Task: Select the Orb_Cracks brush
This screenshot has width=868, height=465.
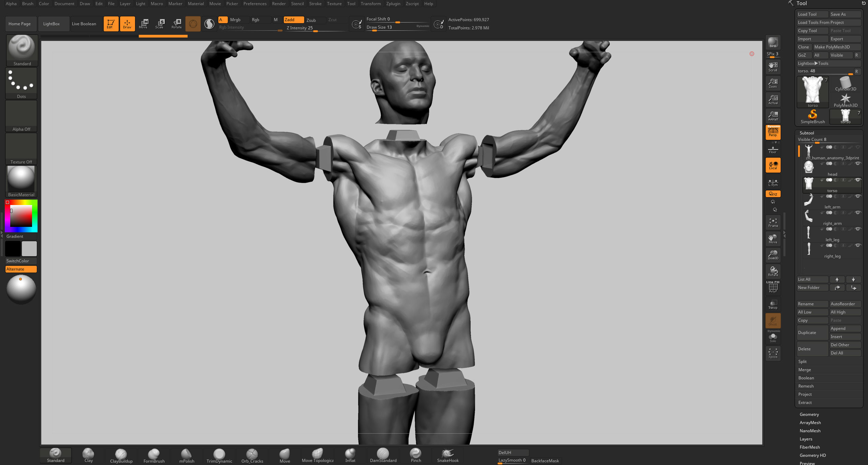Action: click(252, 455)
